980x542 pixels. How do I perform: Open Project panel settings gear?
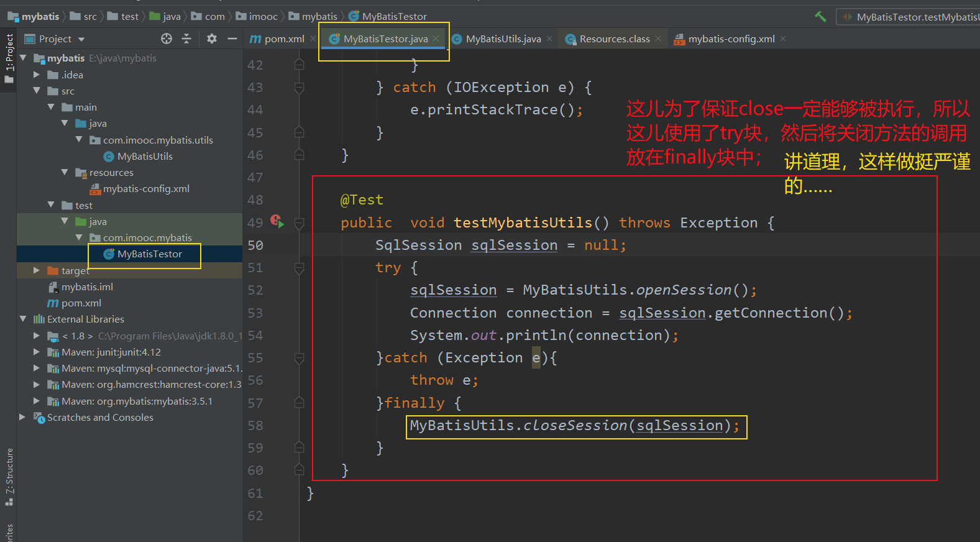tap(212, 39)
